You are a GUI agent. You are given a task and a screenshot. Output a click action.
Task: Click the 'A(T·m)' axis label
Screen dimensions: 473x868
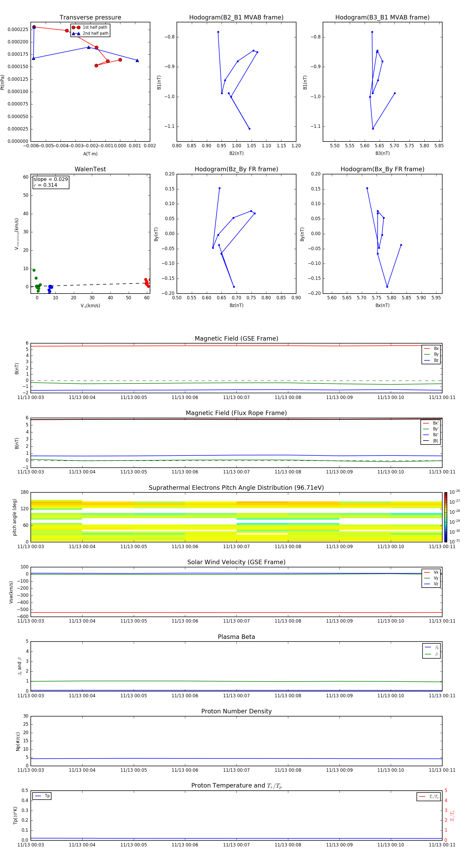[x=90, y=154]
